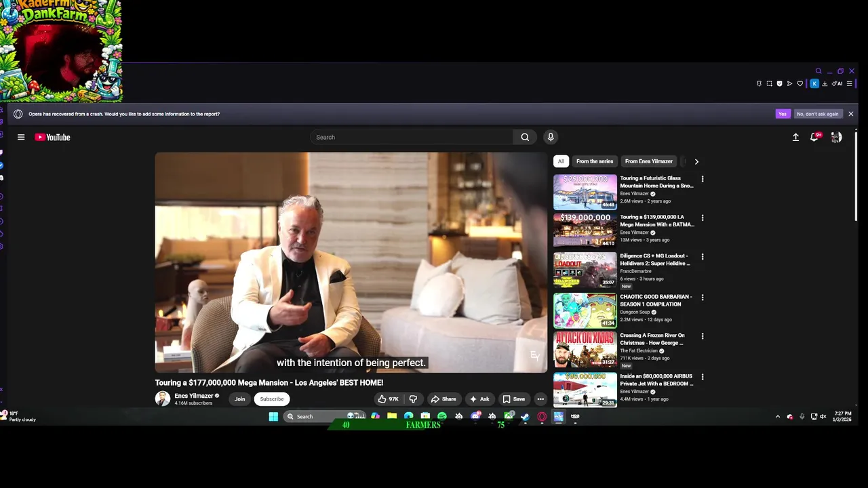Open the Spotify taskbar icon

441,416
